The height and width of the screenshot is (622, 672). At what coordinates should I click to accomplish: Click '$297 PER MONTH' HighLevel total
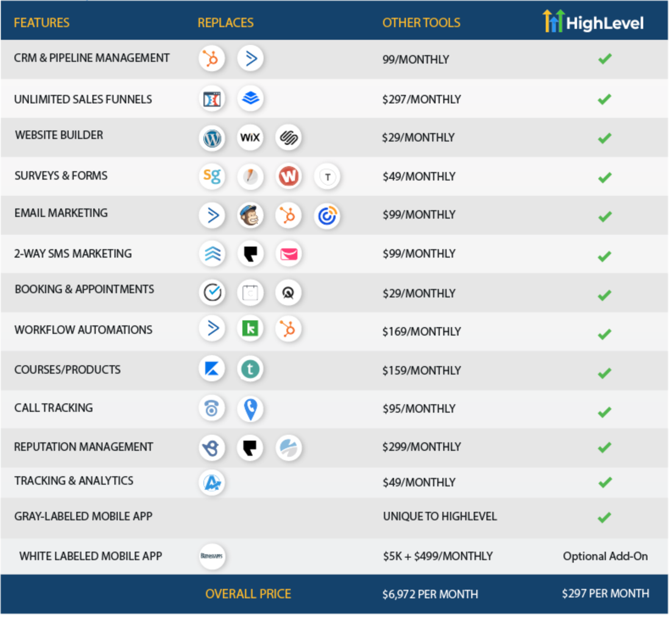[605, 594]
